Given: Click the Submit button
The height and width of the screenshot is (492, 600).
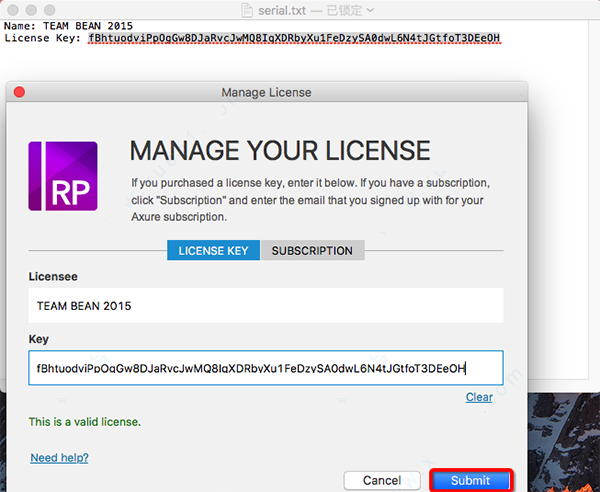Looking at the screenshot, I should pyautogui.click(x=470, y=480).
